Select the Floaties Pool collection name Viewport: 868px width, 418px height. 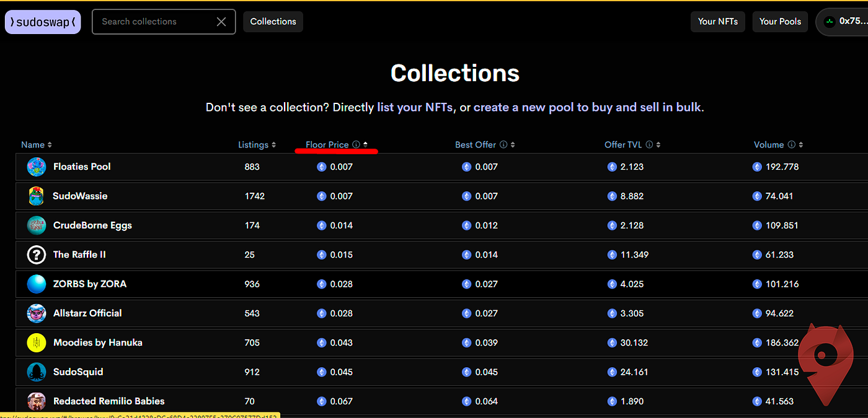coord(82,167)
